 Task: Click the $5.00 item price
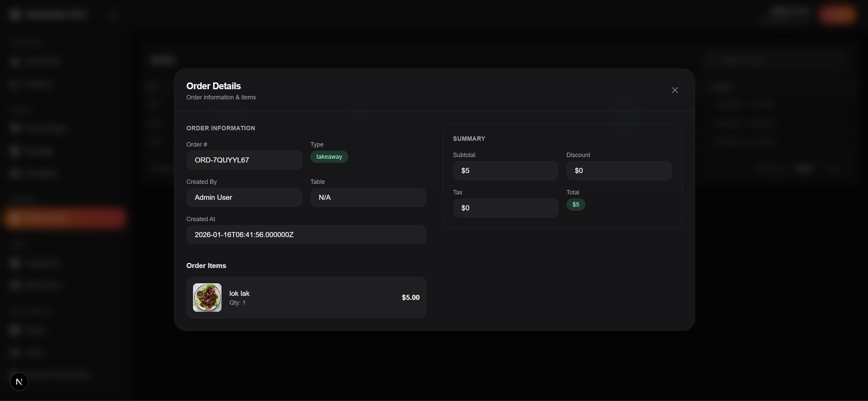point(410,298)
